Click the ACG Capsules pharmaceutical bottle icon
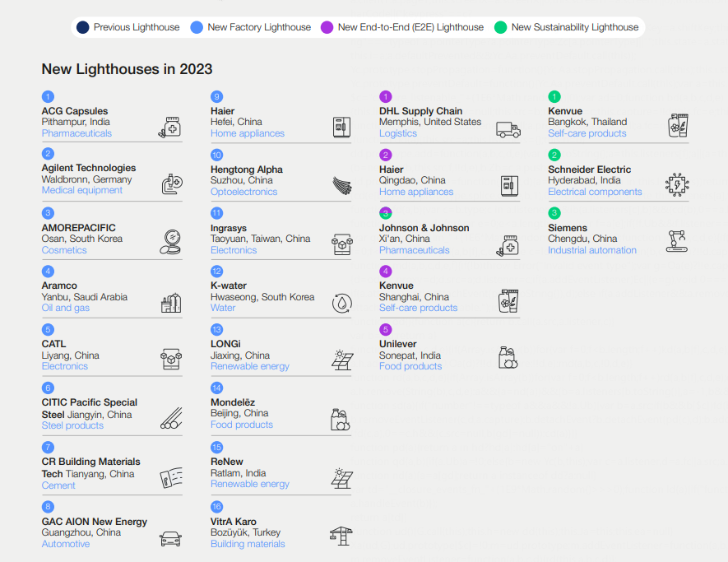Screen dimensions: 728x562 tap(170, 128)
